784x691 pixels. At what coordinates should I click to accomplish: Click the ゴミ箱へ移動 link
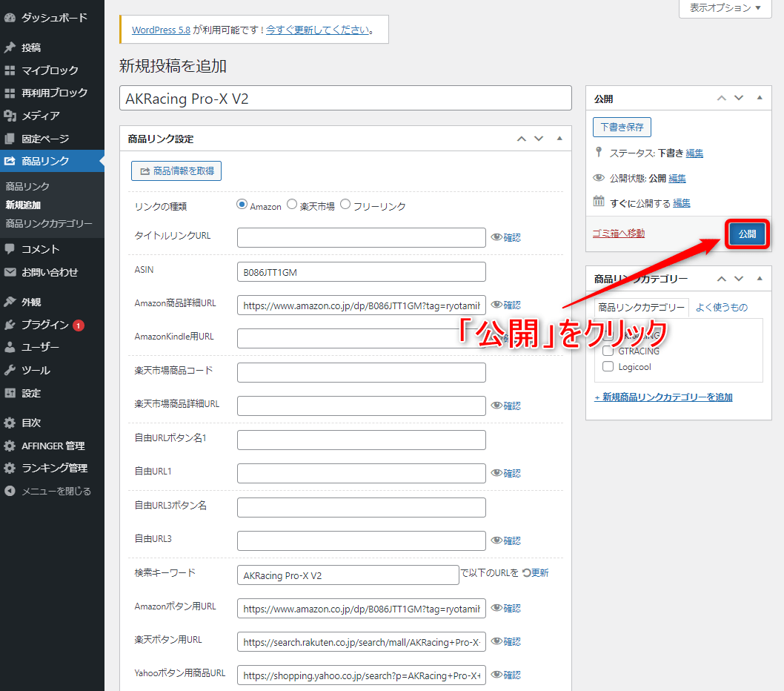[x=619, y=233]
